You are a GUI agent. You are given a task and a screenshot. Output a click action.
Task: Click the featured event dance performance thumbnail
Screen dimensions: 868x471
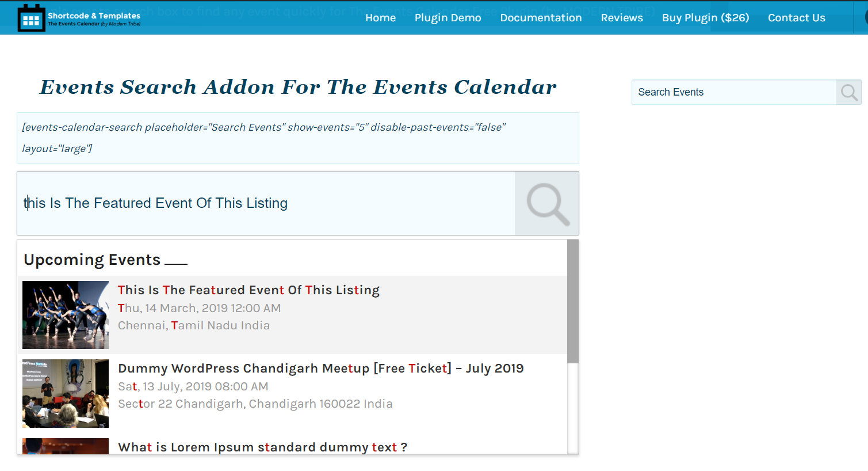65,315
